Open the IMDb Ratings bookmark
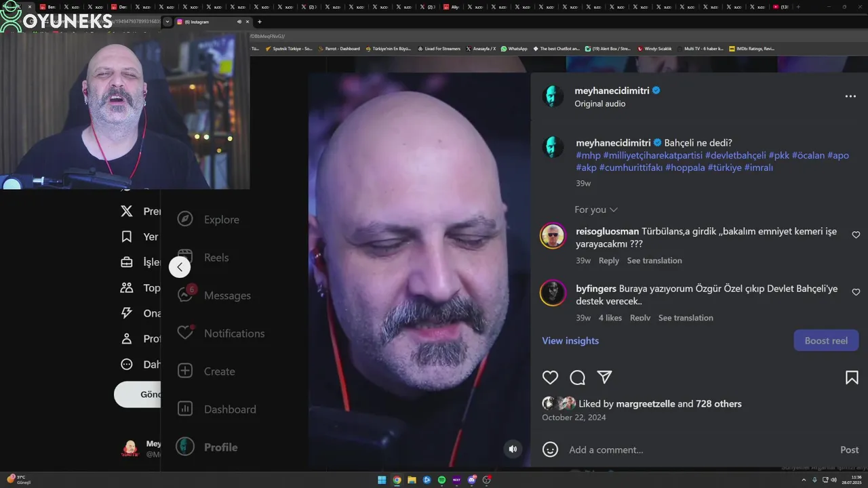This screenshot has height=488, width=868. [751, 49]
